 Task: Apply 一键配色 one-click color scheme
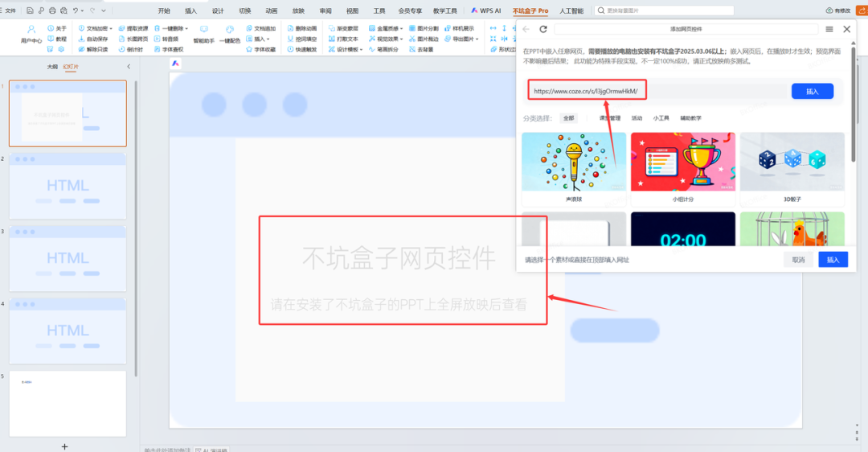(230, 34)
